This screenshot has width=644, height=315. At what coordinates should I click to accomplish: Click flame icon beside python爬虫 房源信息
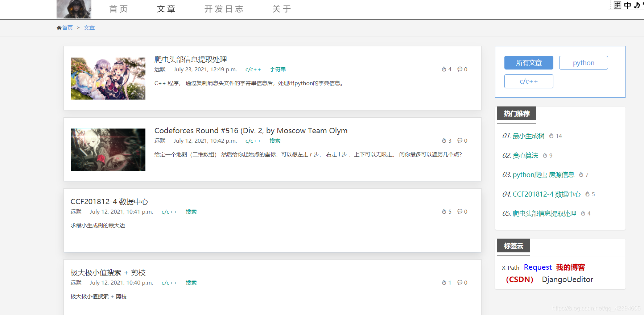(581, 175)
